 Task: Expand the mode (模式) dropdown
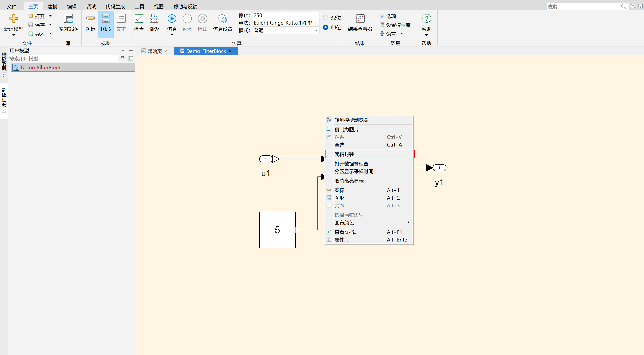coord(316,31)
